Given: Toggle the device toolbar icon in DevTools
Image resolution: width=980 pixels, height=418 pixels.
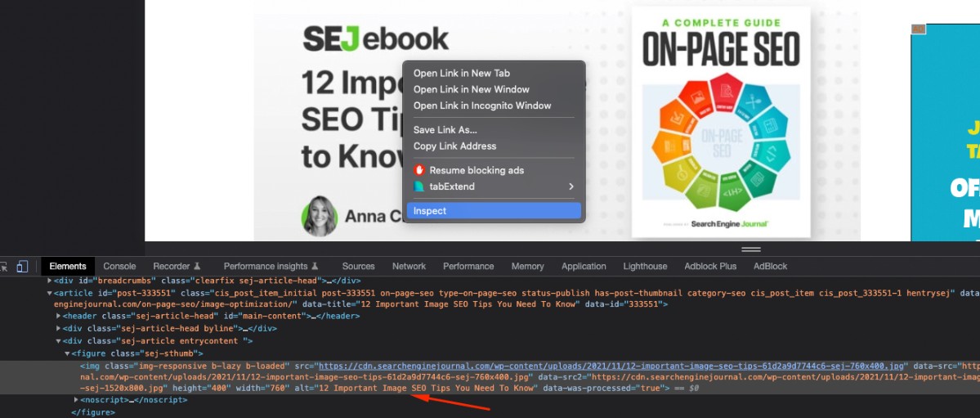Looking at the screenshot, I should [x=22, y=267].
